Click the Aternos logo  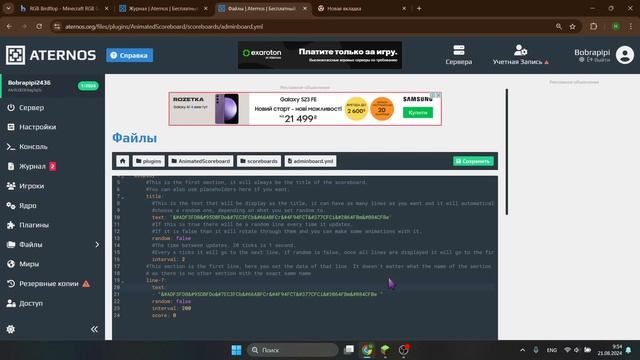click(51, 55)
